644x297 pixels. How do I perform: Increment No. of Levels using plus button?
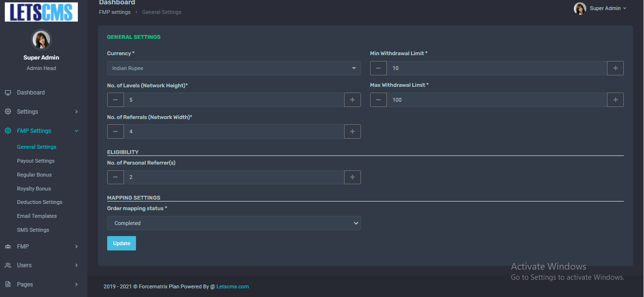pyautogui.click(x=352, y=100)
